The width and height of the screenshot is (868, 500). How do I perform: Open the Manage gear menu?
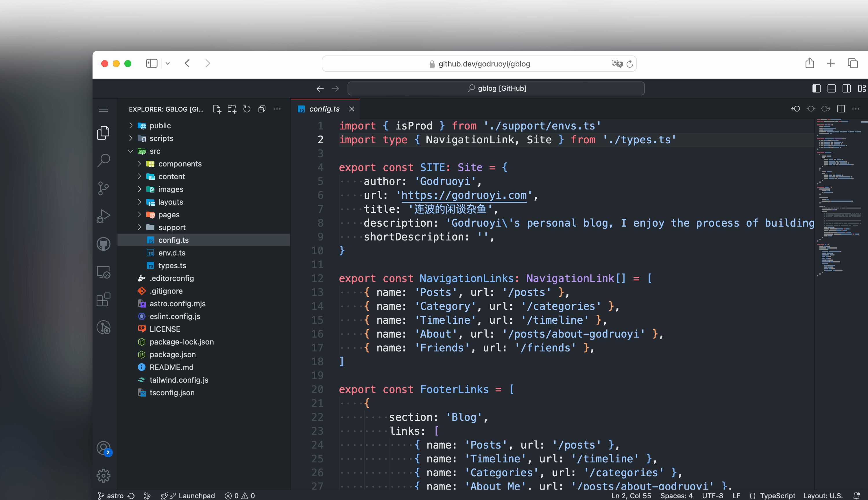point(104,476)
